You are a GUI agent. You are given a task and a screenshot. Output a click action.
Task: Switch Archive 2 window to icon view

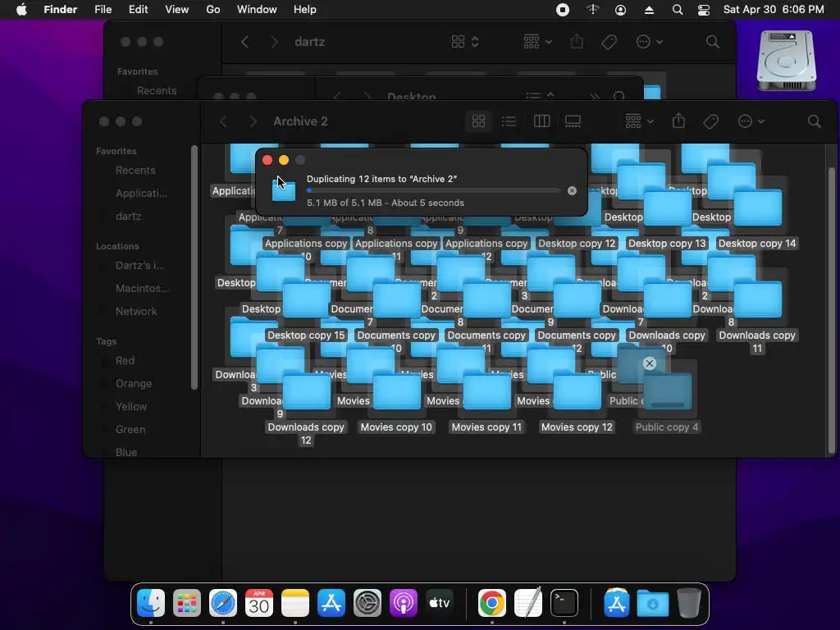click(478, 121)
